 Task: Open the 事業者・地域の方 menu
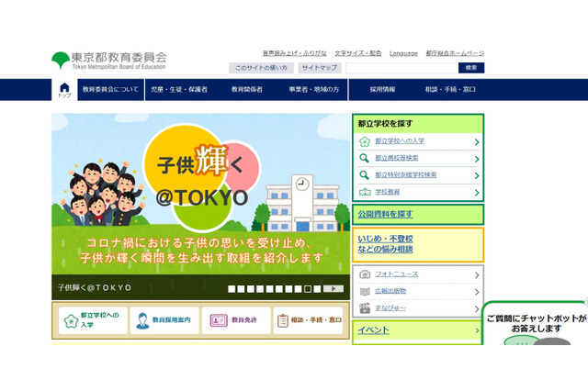click(314, 90)
